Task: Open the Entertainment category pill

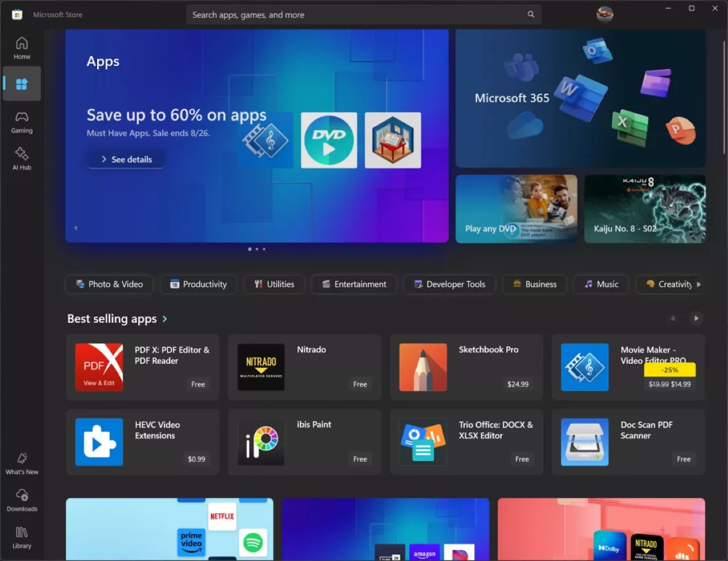Action: click(353, 284)
